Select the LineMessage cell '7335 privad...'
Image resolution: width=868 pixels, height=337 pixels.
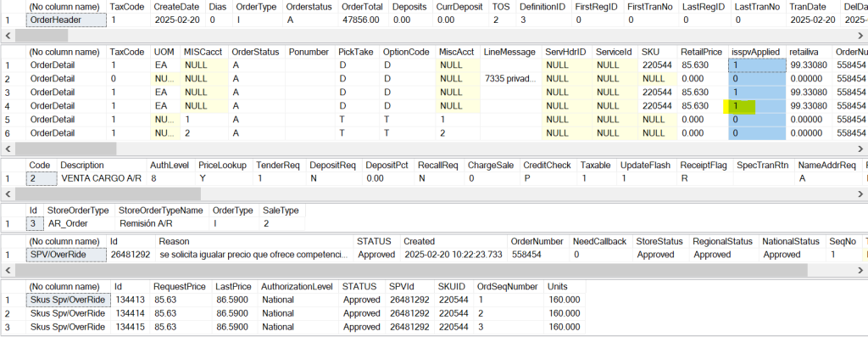(509, 79)
